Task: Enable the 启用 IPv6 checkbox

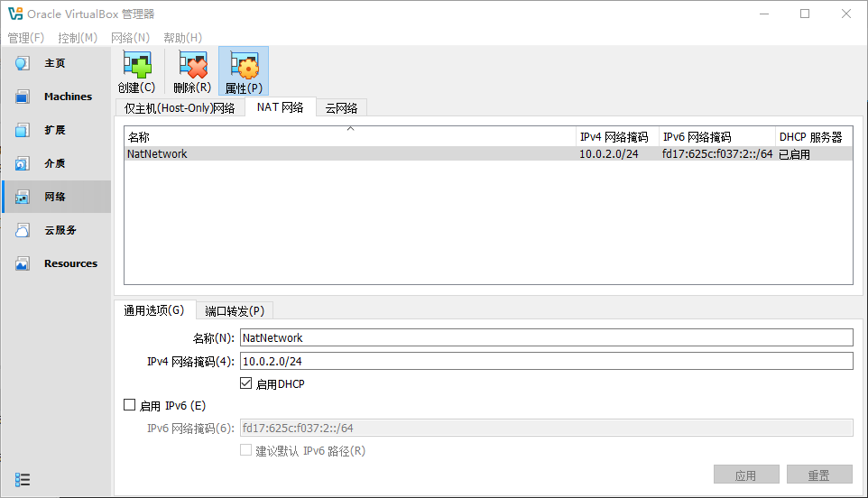Action: tap(130, 405)
